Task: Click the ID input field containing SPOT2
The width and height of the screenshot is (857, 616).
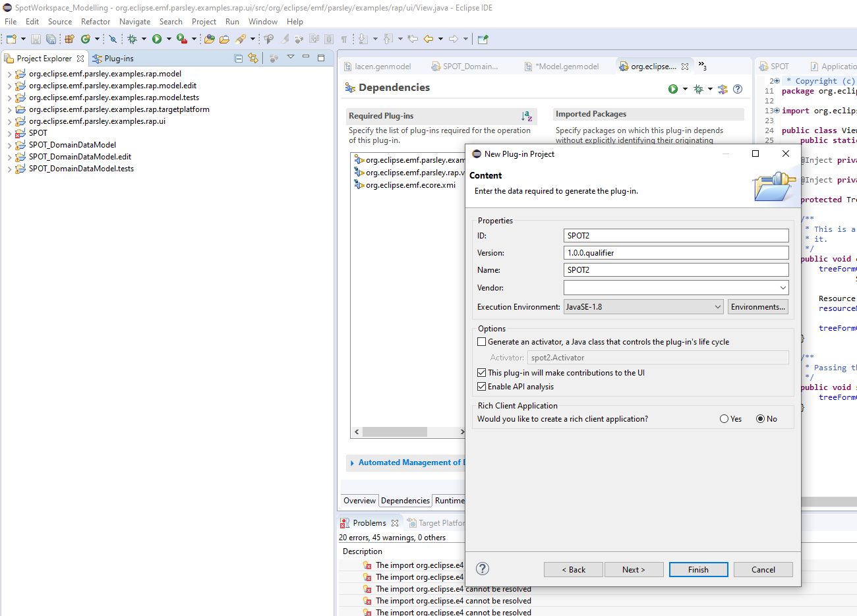Action: tap(676, 236)
